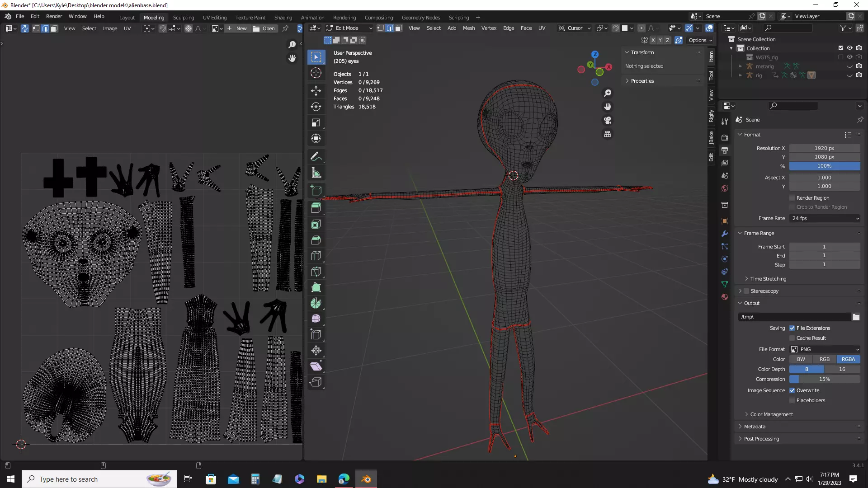Open the Edit Mode dropdown
Screen dimensions: 868x488
point(349,28)
